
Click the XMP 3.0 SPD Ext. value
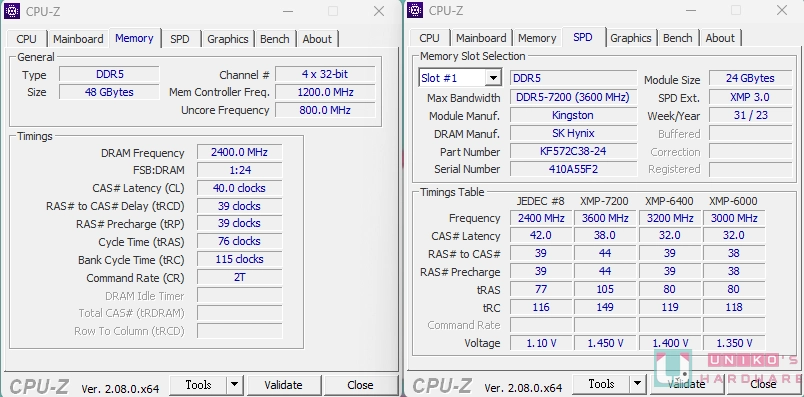[751, 97]
